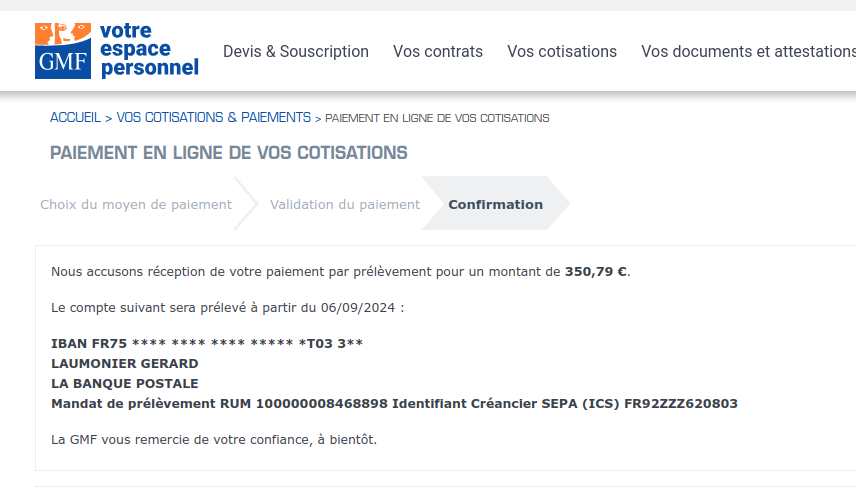Click the PAIEMENT EN LIGNE page heading
The height and width of the screenshot is (489, 856).
coord(229,153)
